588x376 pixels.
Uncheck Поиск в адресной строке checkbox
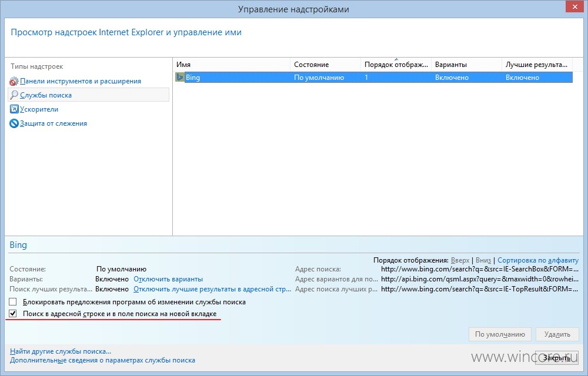(x=13, y=314)
